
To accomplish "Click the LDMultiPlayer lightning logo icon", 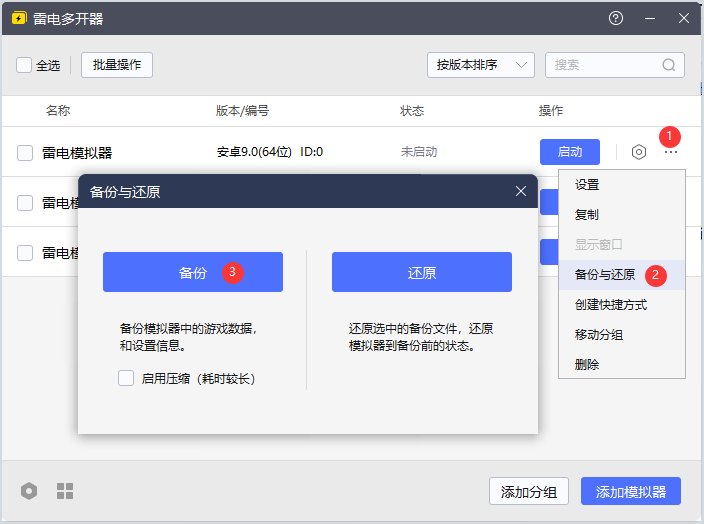I will (x=19, y=18).
